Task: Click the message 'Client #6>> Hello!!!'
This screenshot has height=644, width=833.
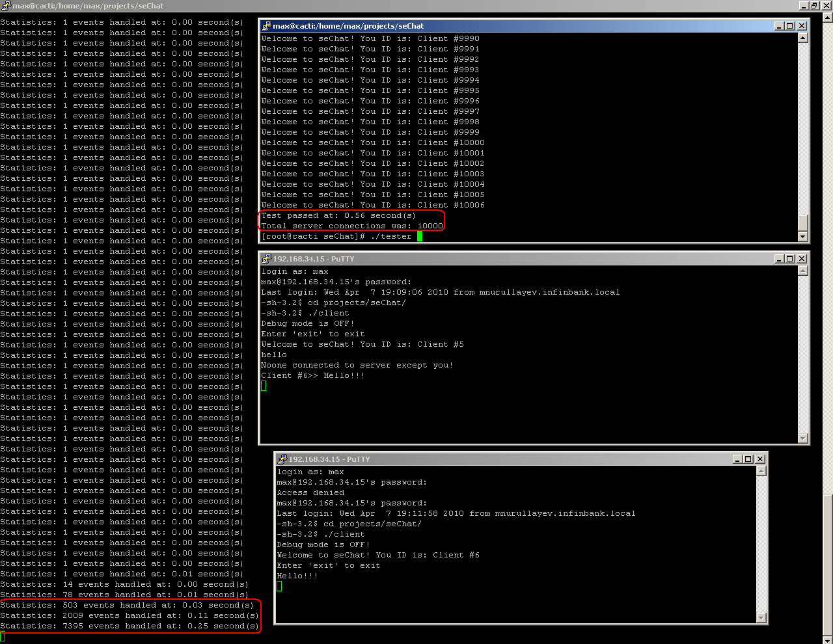Action: tap(313, 375)
